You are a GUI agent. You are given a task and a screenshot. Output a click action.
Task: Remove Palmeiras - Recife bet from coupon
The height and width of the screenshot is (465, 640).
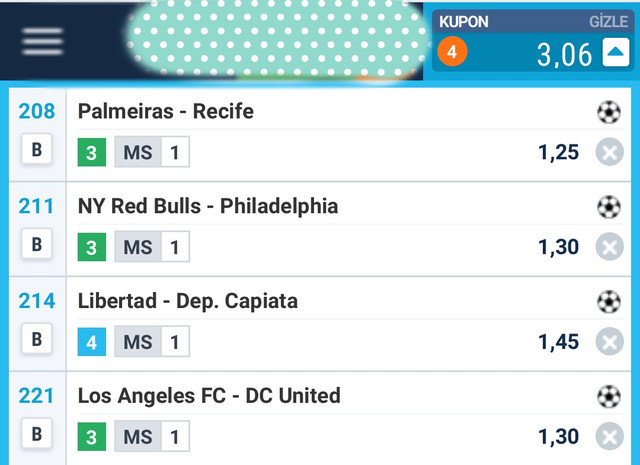(x=609, y=152)
